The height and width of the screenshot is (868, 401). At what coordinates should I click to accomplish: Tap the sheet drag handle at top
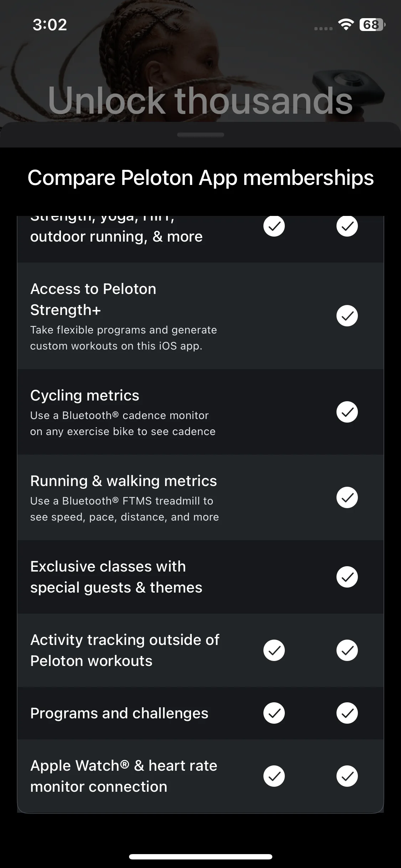point(200,135)
